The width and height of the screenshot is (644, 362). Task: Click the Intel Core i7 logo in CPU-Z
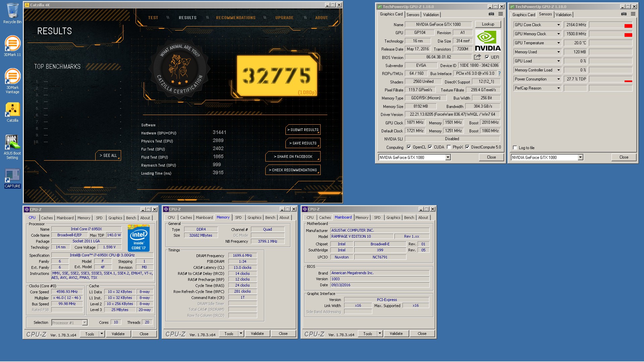tap(139, 238)
